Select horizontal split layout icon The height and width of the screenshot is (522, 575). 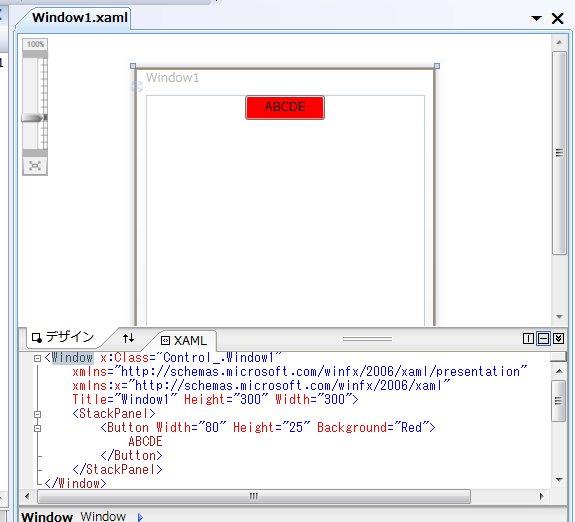(543, 338)
